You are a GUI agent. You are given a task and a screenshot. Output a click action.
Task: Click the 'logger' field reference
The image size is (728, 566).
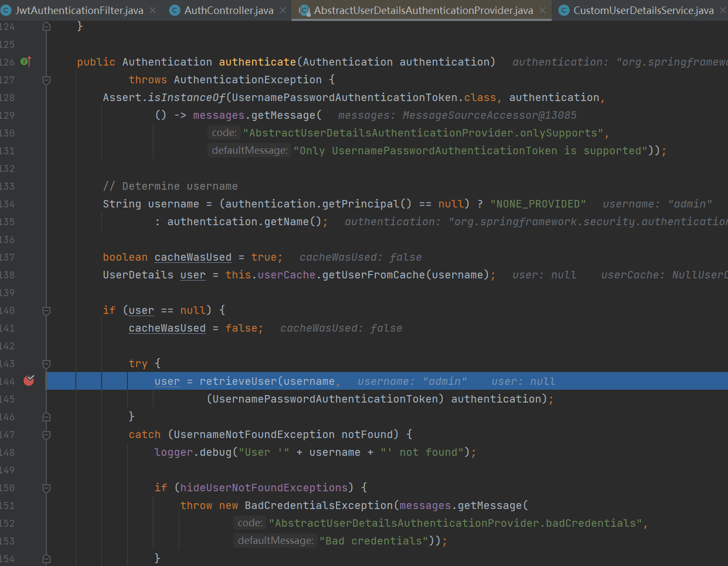[174, 452]
